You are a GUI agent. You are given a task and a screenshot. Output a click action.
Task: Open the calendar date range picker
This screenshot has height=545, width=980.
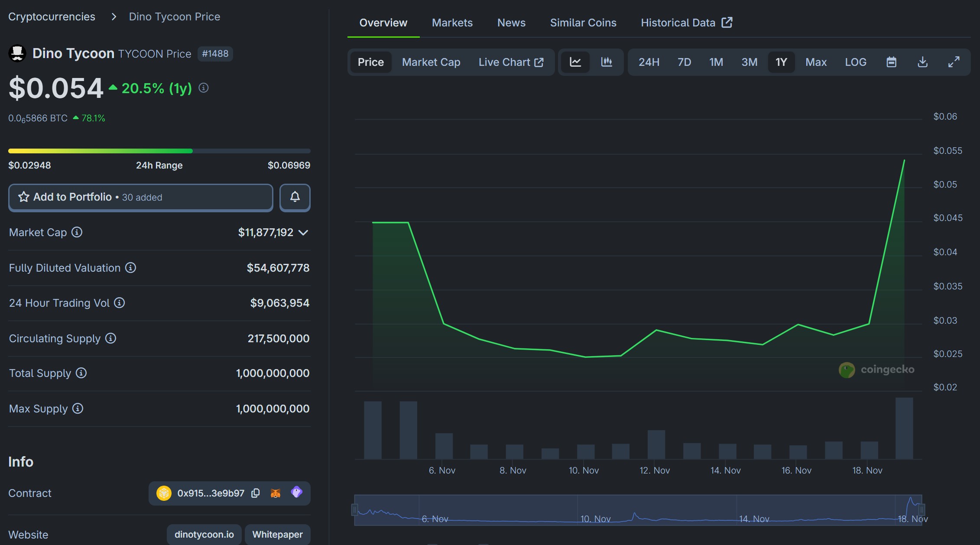pyautogui.click(x=891, y=62)
